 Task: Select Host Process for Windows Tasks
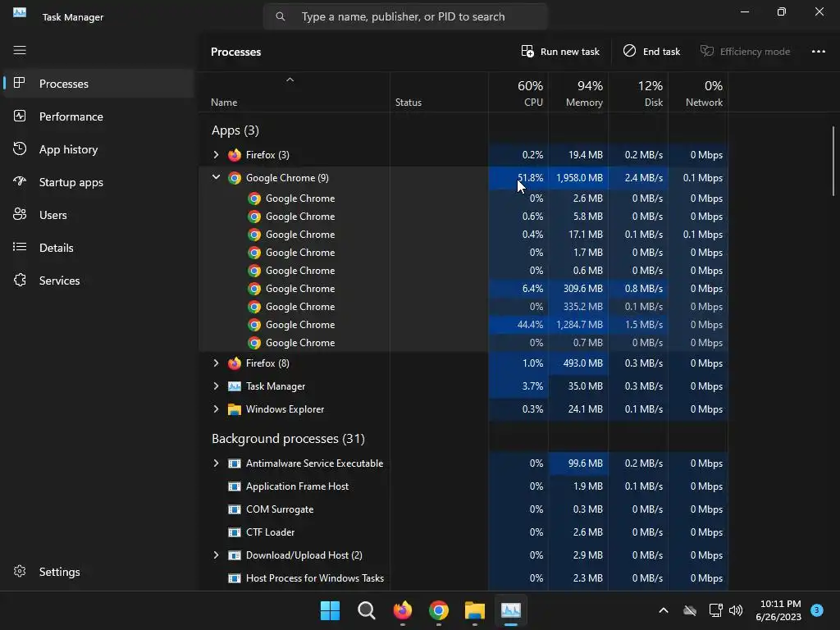463,578
